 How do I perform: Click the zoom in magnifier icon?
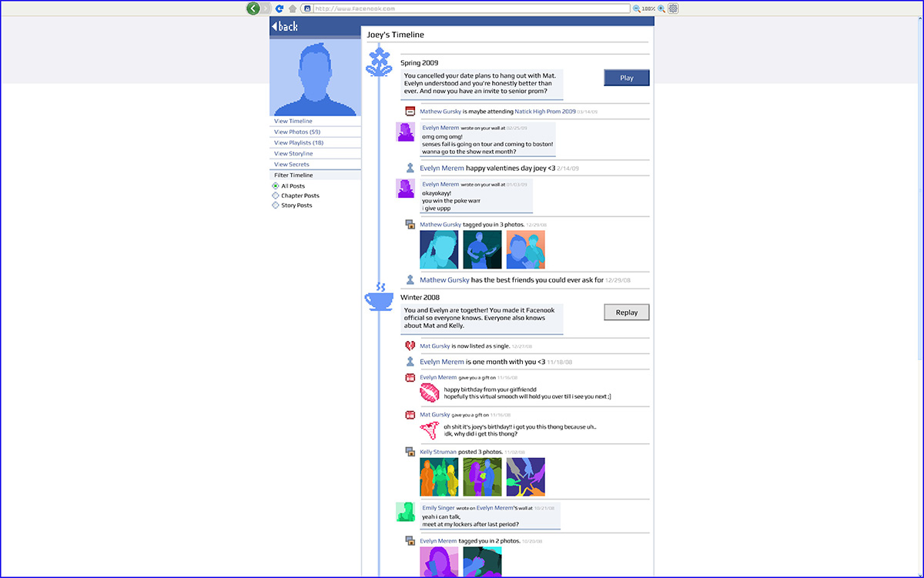[x=661, y=8]
